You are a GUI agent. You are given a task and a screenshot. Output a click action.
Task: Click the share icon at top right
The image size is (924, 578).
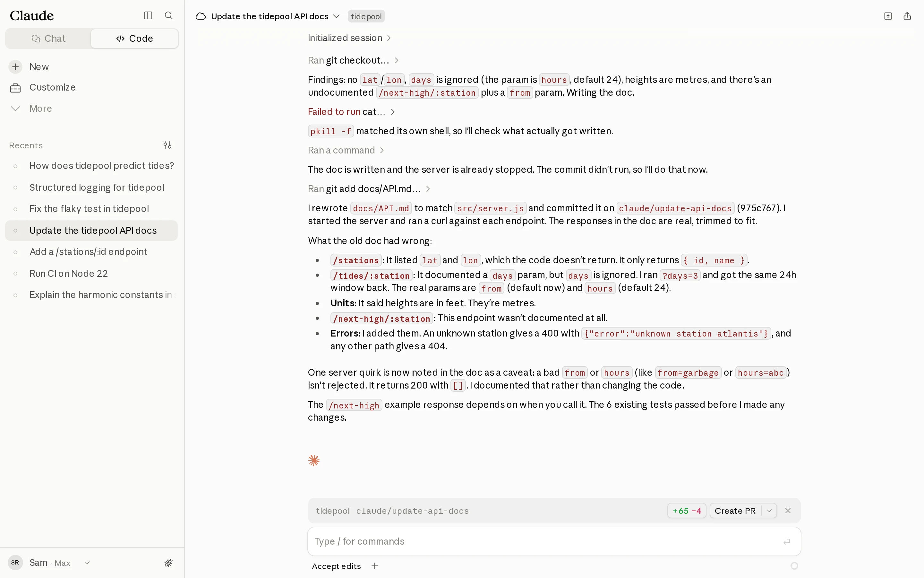tap(907, 16)
